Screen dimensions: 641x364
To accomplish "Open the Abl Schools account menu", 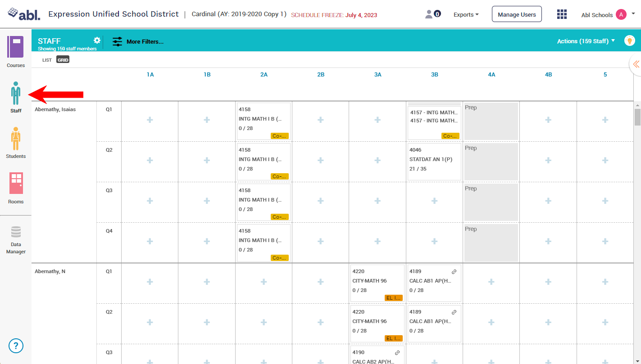I will (608, 15).
